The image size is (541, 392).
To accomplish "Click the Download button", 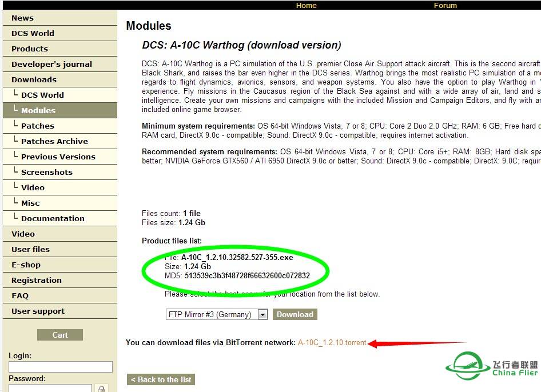I will coord(295,314).
